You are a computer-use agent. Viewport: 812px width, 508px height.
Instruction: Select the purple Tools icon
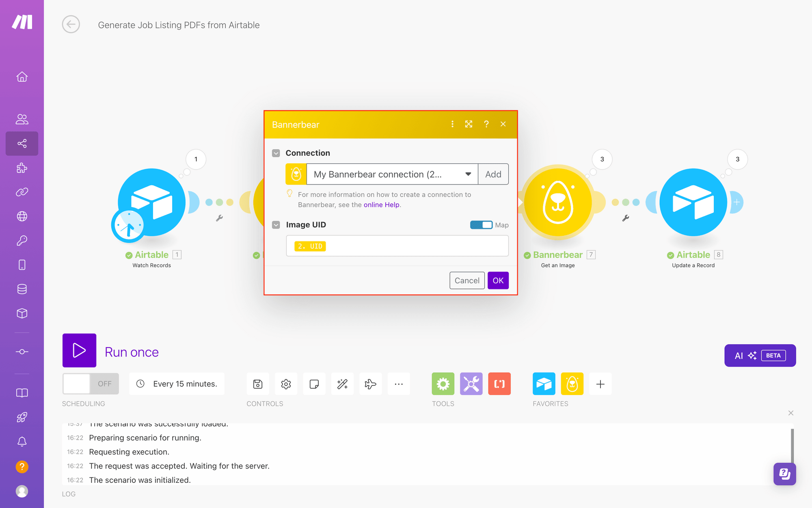(471, 384)
